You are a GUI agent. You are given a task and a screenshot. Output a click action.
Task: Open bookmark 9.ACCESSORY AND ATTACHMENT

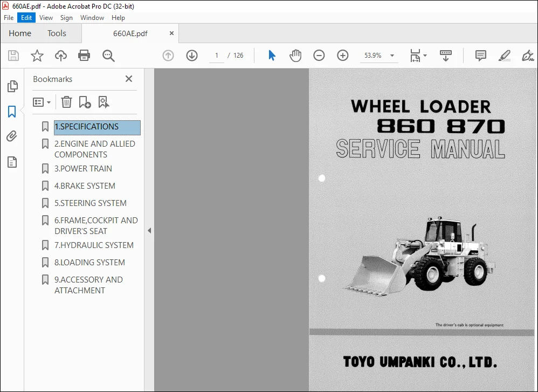point(88,285)
